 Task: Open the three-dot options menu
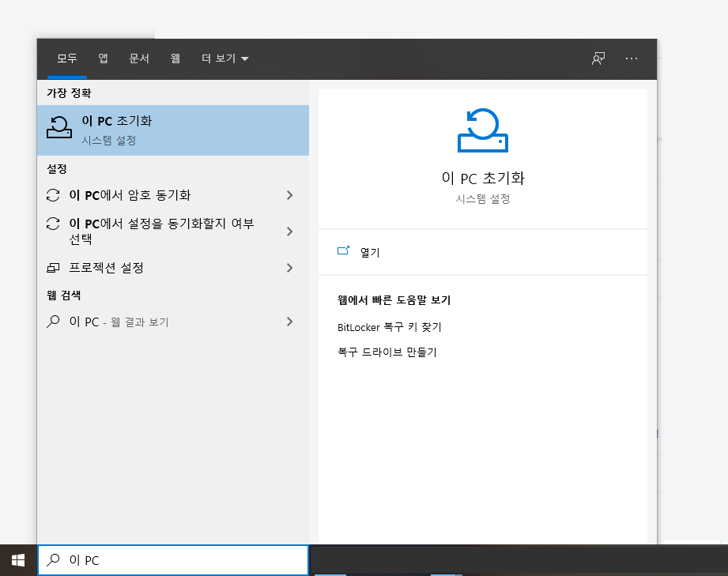point(631,58)
